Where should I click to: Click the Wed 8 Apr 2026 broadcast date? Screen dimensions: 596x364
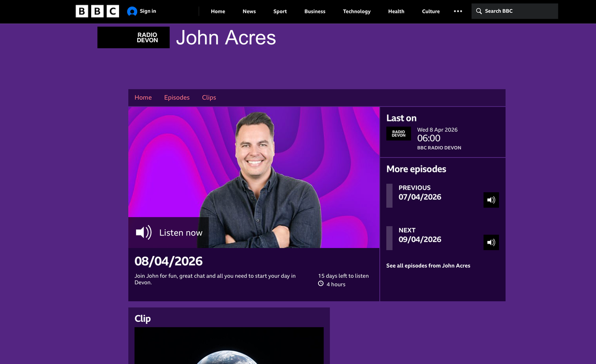click(x=437, y=130)
